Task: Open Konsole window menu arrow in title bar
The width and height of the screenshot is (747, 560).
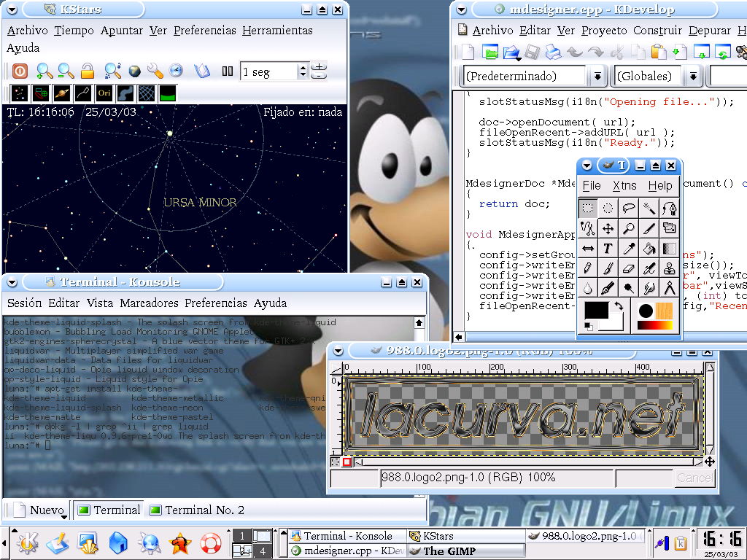Action: coord(12,282)
